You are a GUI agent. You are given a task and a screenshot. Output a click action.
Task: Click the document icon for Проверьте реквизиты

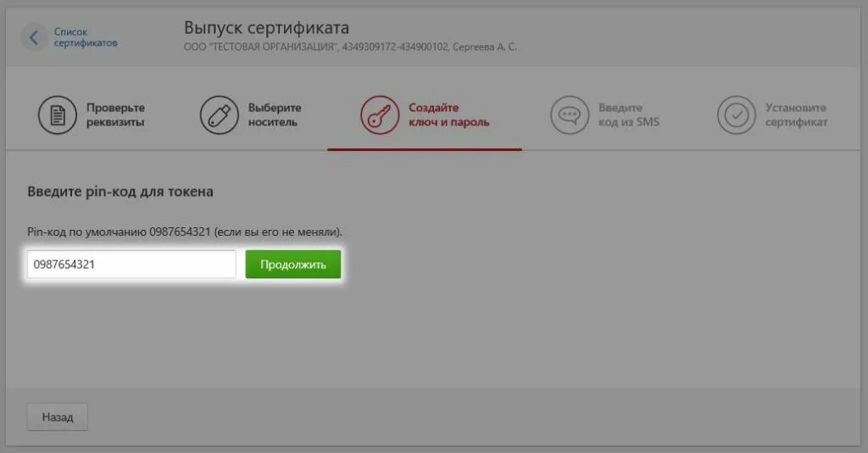(57, 115)
